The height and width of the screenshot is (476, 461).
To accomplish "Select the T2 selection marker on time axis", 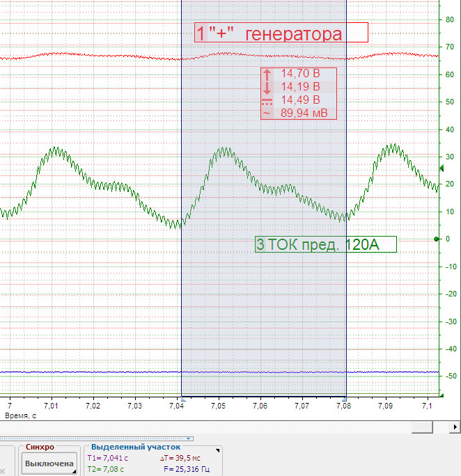I will click(345, 399).
